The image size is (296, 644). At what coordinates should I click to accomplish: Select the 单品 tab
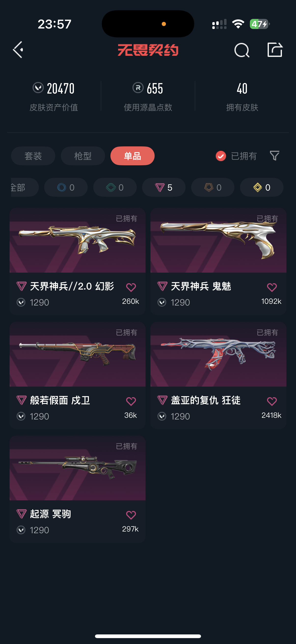click(133, 156)
